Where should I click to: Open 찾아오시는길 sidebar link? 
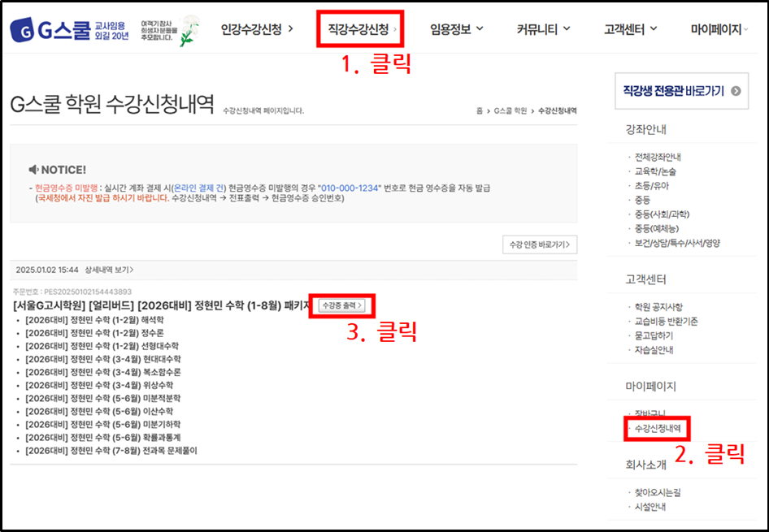[x=658, y=493]
